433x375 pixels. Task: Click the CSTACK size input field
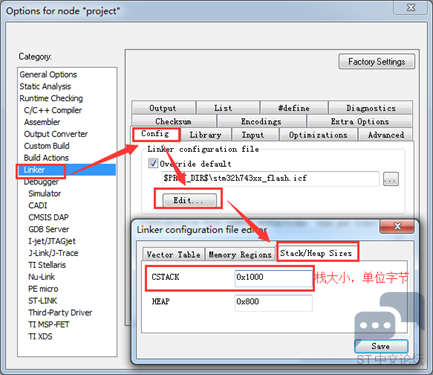pos(273,278)
